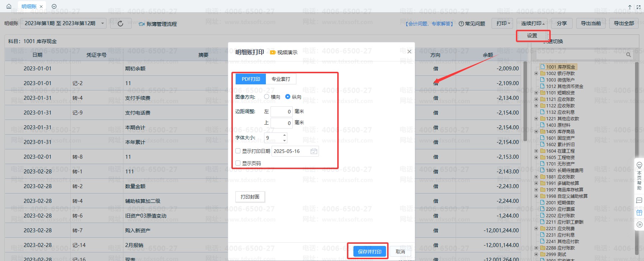Screen dimensions: 644x261
Task: Select the 横向 landscape radio button
Action: coord(267,97)
